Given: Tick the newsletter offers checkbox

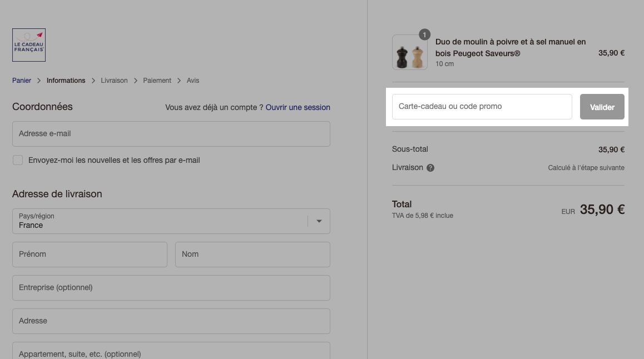Looking at the screenshot, I should (18, 160).
